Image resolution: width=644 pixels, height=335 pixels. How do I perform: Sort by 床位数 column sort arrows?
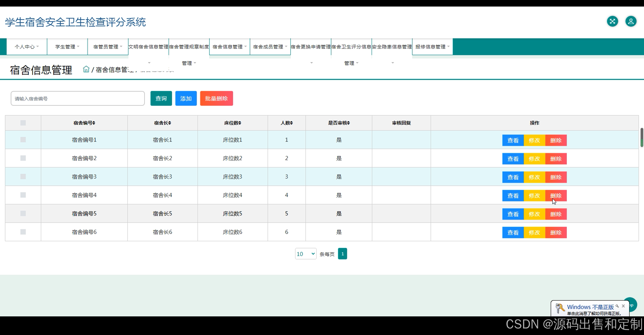(x=240, y=123)
